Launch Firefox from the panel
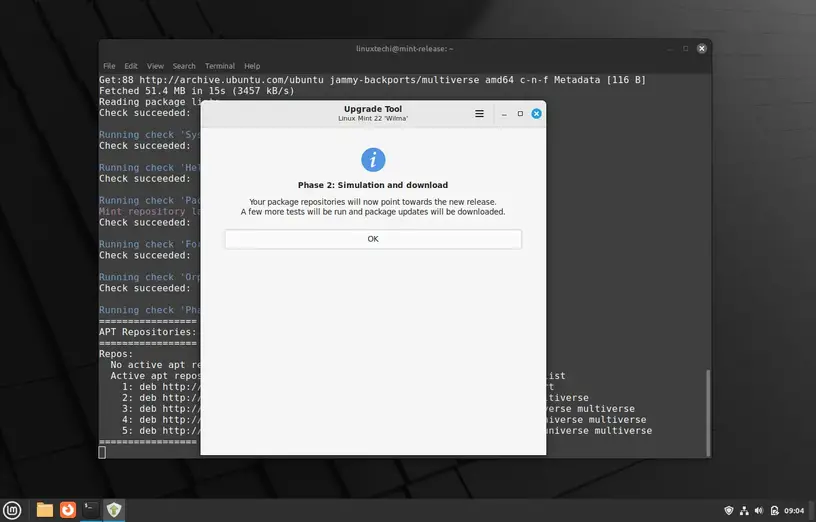 68,510
